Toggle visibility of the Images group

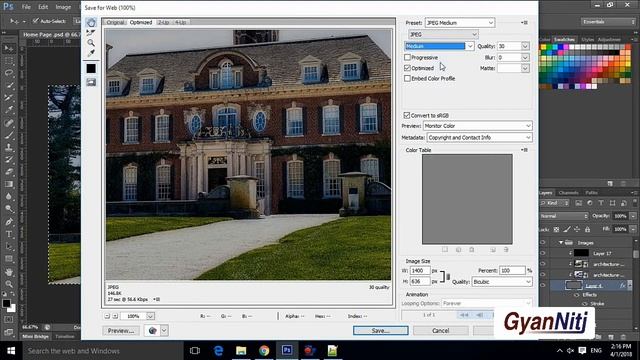(543, 242)
